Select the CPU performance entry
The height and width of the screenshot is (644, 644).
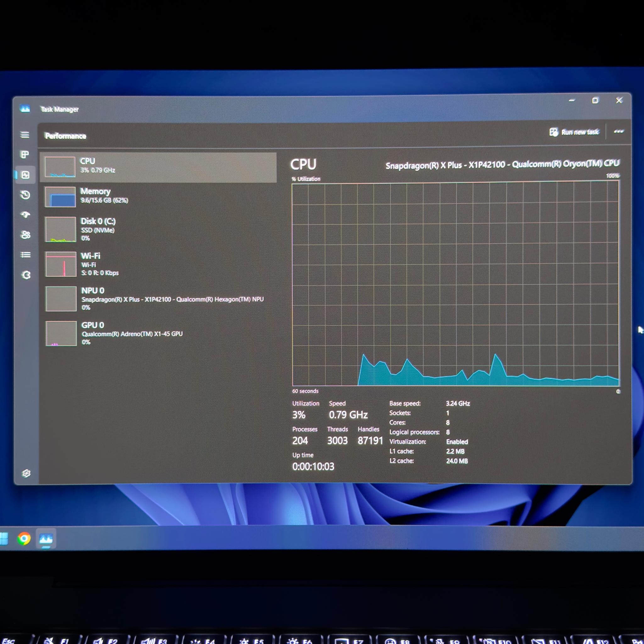tap(158, 167)
